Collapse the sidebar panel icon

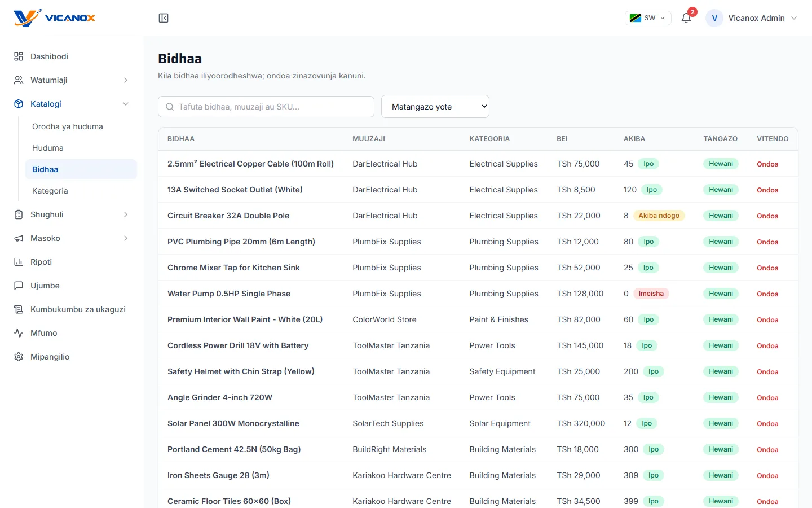(x=164, y=18)
